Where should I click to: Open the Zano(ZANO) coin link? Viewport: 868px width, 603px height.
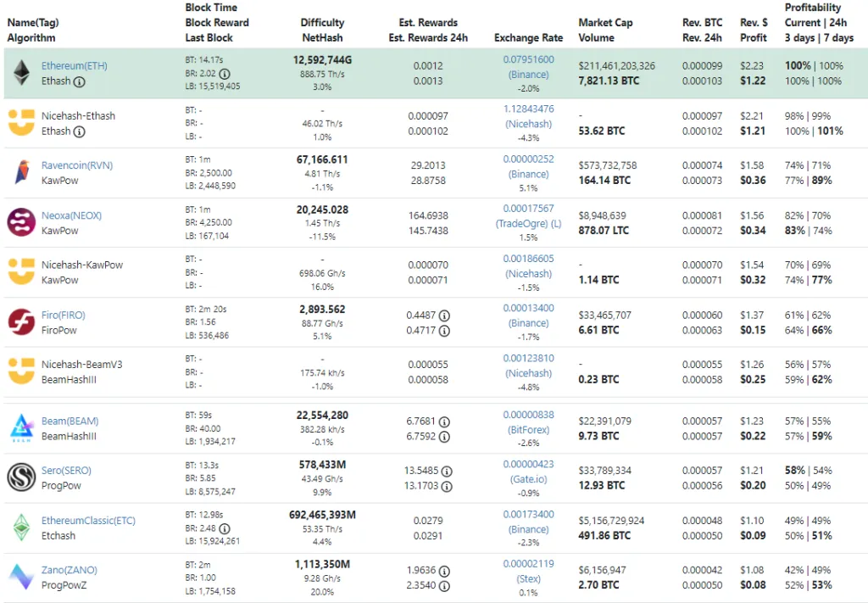pyautogui.click(x=70, y=570)
